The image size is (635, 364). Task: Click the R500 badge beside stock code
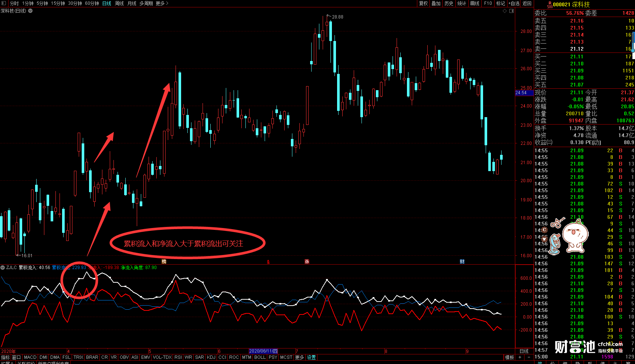[550, 4]
